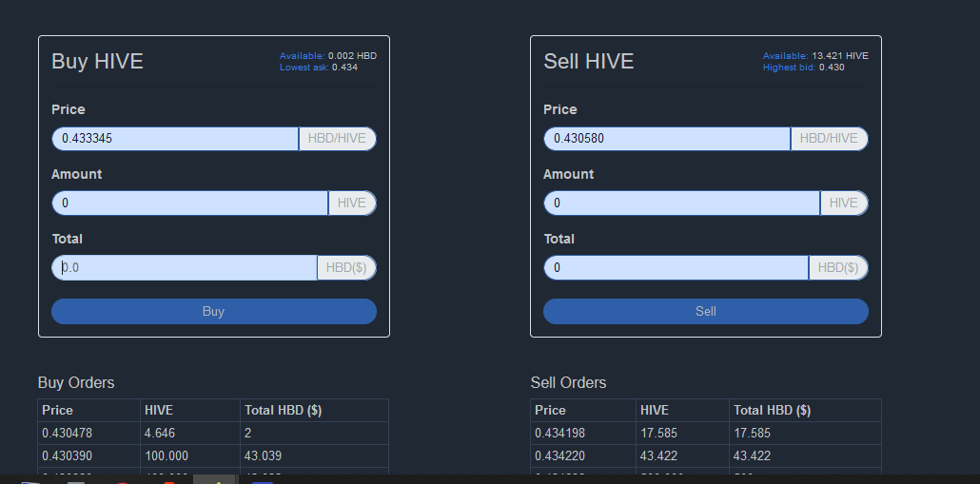Viewport: 980px width, 484px height.
Task: Click HBD($) unit label in Sell Total field
Action: click(838, 268)
